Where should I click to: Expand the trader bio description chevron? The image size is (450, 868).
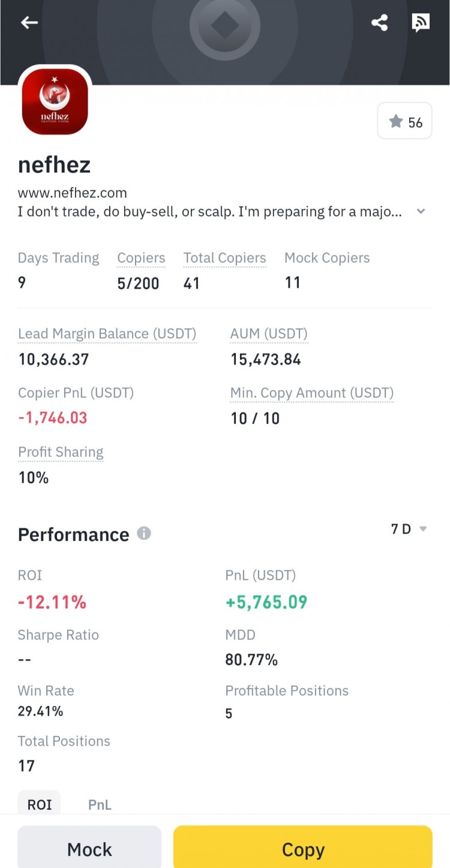point(421,211)
